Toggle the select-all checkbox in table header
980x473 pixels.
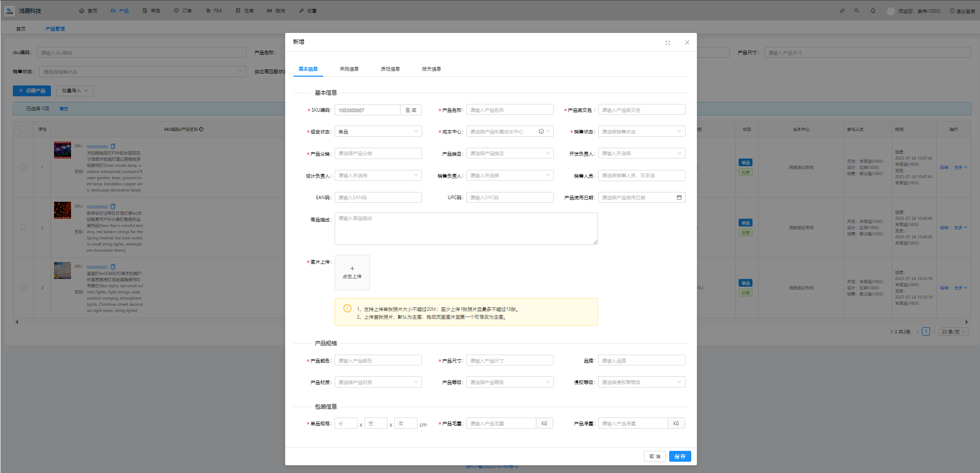pos(23,129)
